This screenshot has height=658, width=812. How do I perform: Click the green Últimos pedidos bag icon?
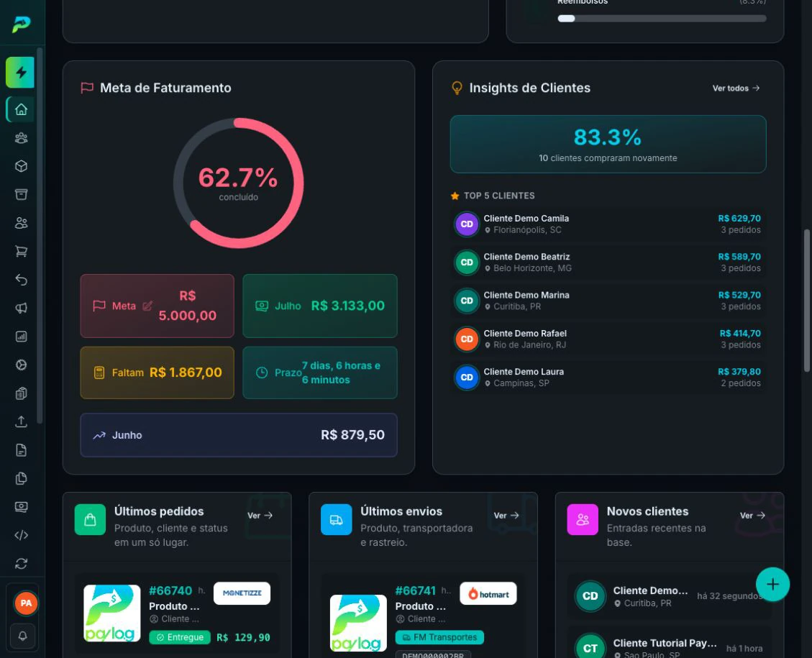(x=90, y=519)
